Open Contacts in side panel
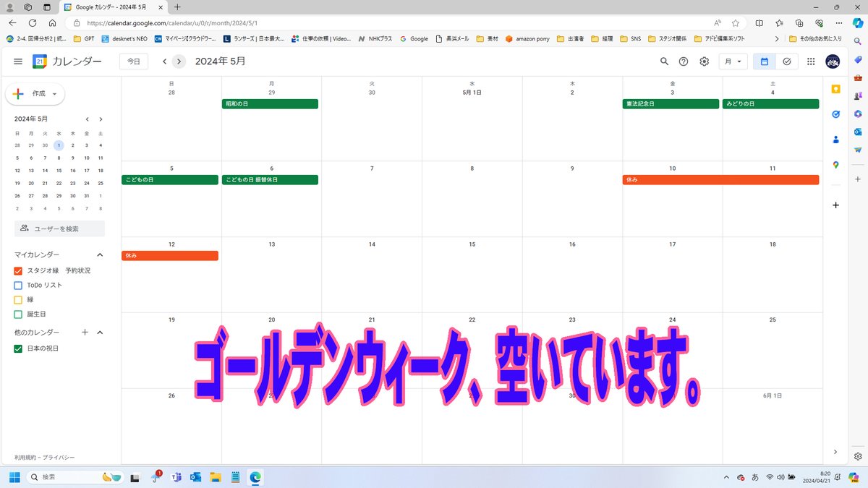 click(x=836, y=140)
